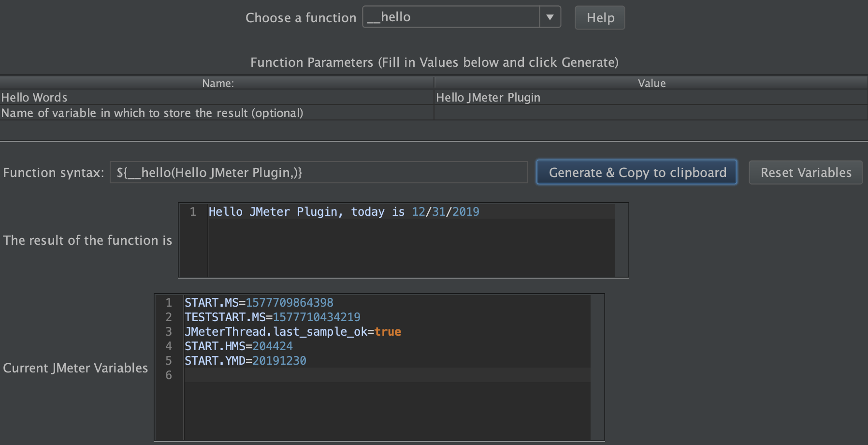Click the 'The result of the function is' label
868x445 pixels.
[x=87, y=240]
